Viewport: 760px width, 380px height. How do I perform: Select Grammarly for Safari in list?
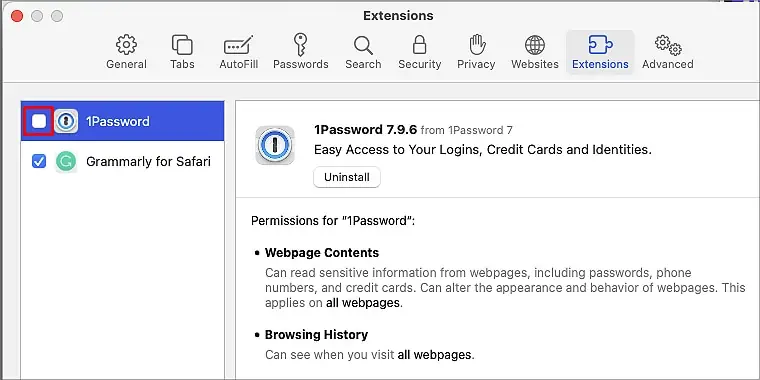(123, 161)
